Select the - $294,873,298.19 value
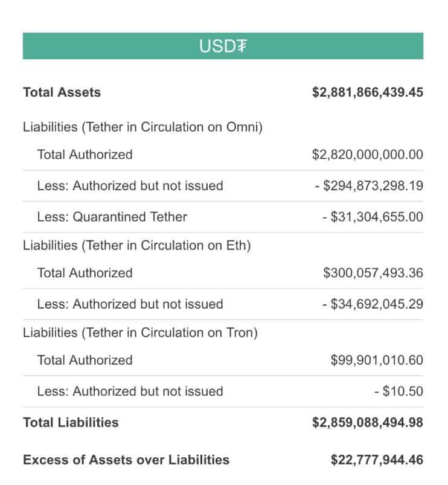 tap(368, 186)
